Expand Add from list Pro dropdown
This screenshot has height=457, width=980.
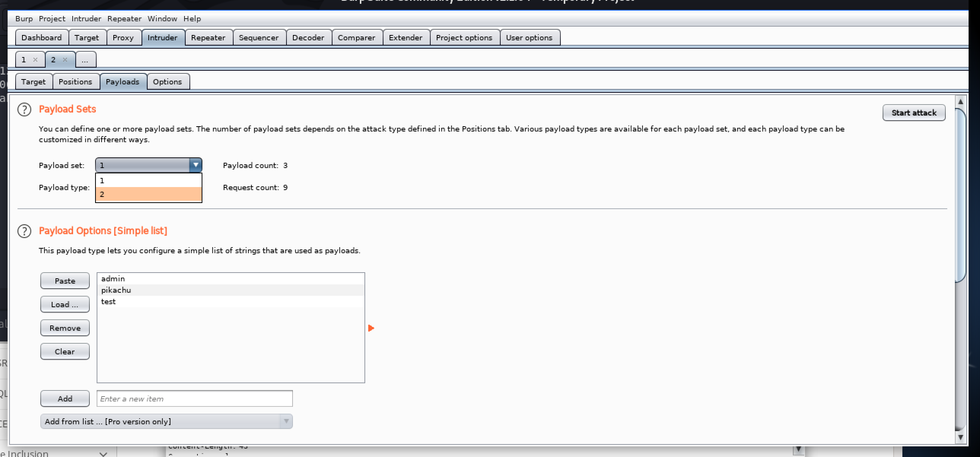286,421
